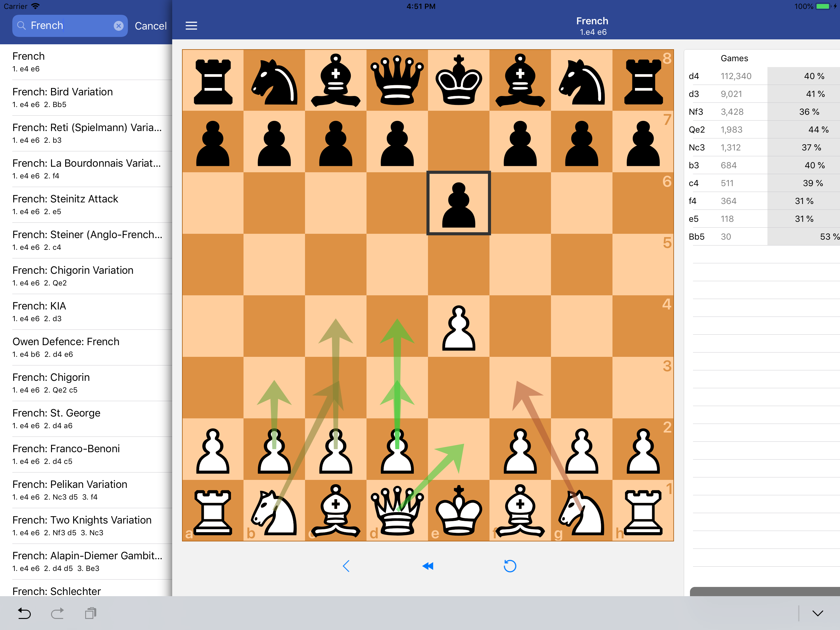The width and height of the screenshot is (840, 630).
Task: Open the hamburger menu icon
Action: coord(191,26)
